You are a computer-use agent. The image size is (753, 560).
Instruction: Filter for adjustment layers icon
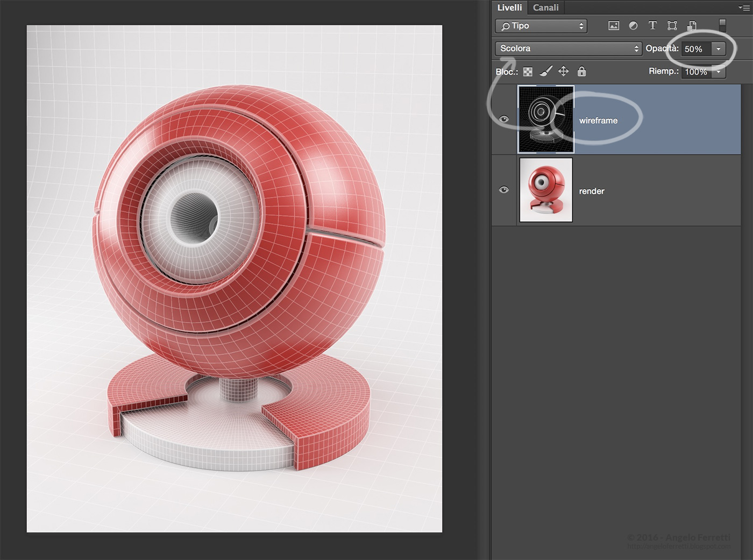click(633, 26)
